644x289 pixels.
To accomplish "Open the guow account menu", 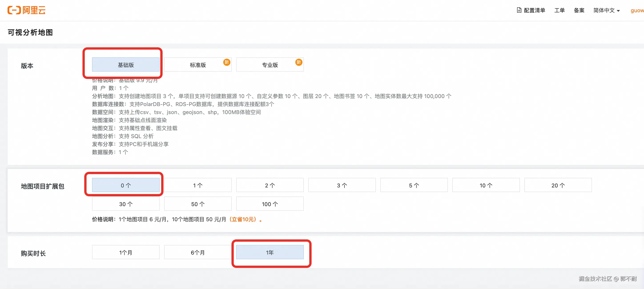I will click(637, 10).
